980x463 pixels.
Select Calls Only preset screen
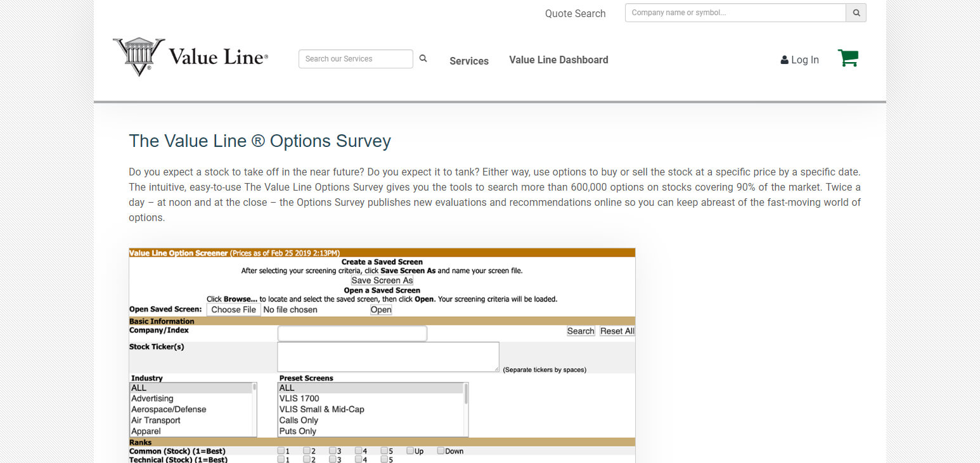click(370, 420)
